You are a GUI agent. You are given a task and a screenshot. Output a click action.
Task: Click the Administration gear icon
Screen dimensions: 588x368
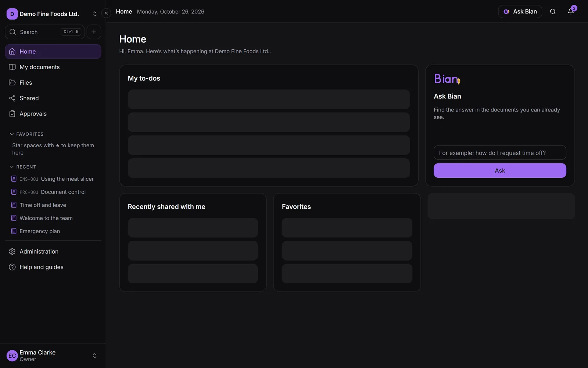coord(12,251)
